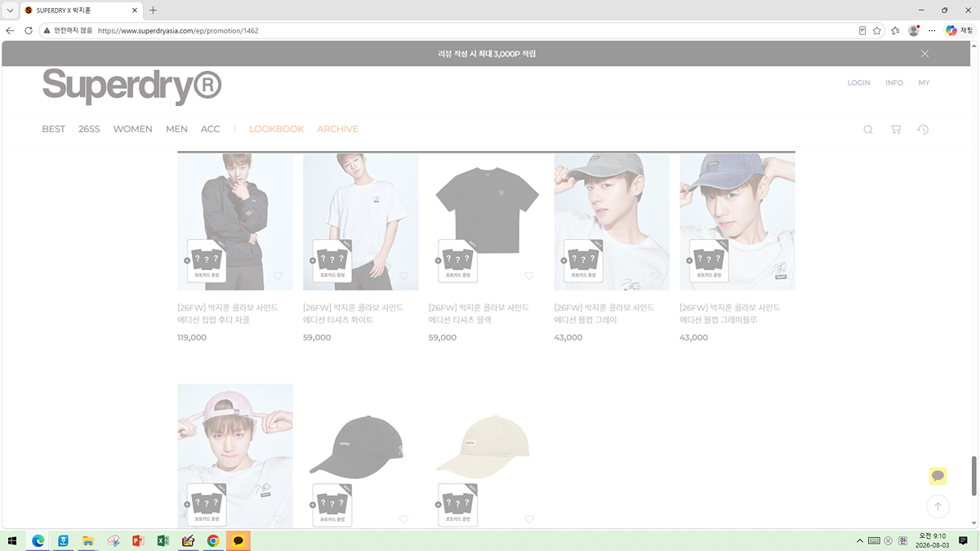Open the LOOKBOOK menu
The image size is (980, 551).
click(x=276, y=129)
